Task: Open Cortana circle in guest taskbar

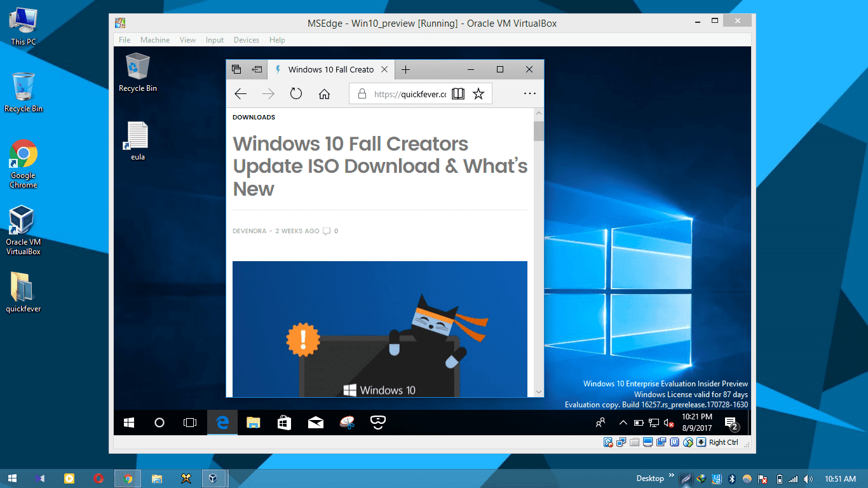Action: click(159, 423)
